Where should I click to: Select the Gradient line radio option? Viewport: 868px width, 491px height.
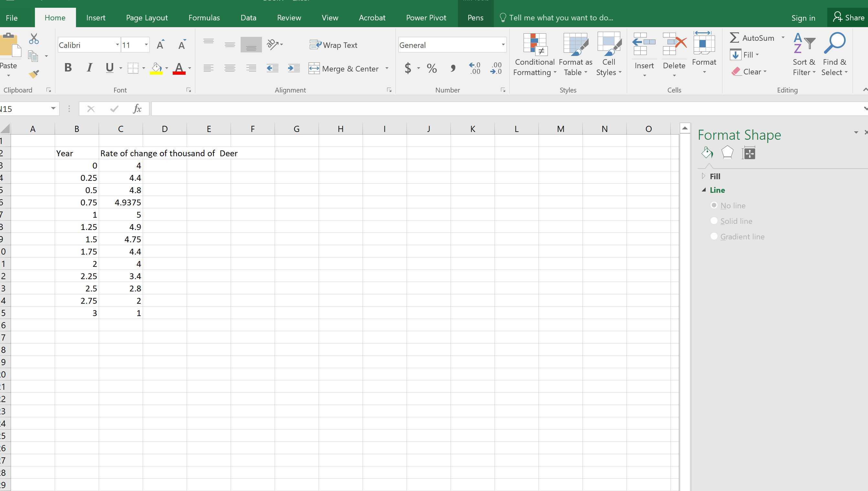(714, 236)
